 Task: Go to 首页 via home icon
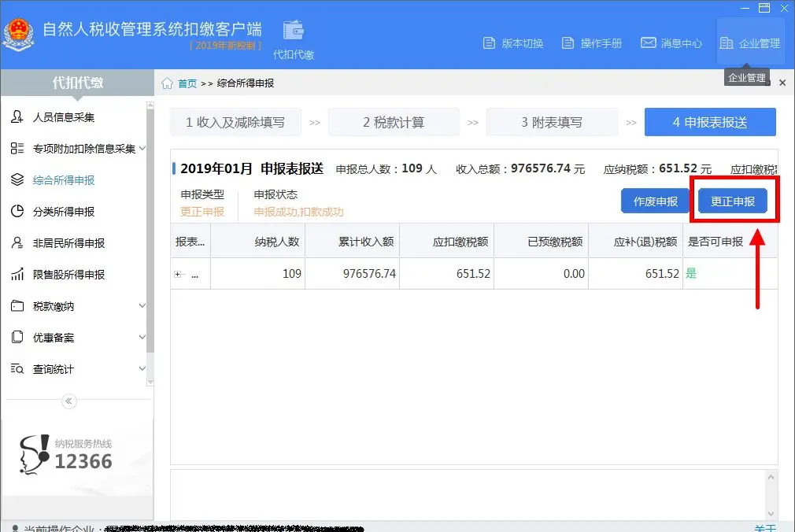[168, 83]
